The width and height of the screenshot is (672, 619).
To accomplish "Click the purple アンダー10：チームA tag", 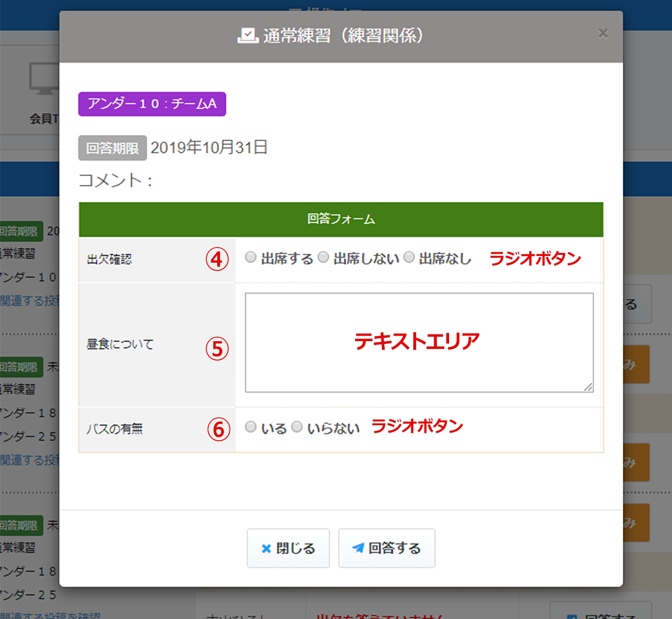I will pyautogui.click(x=152, y=104).
